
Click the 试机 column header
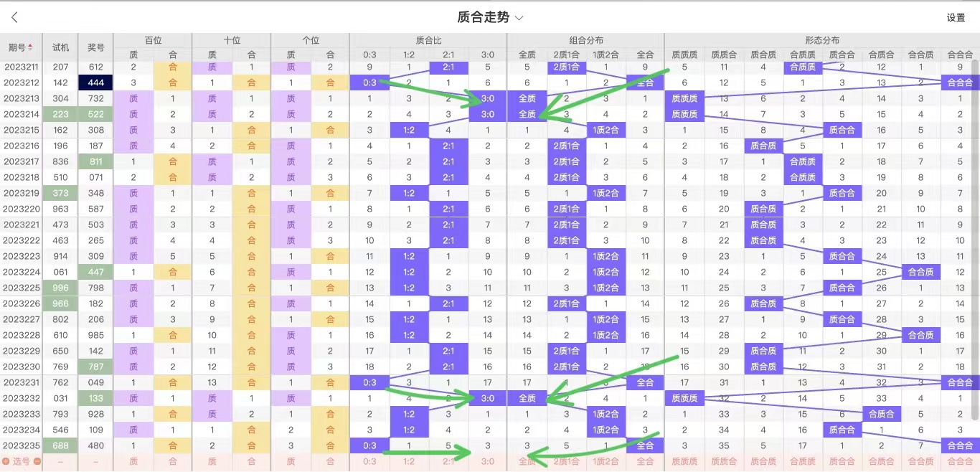coord(61,47)
